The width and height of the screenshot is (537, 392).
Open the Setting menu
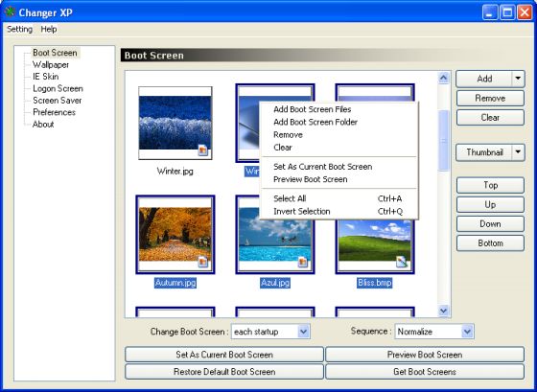pyautogui.click(x=20, y=29)
